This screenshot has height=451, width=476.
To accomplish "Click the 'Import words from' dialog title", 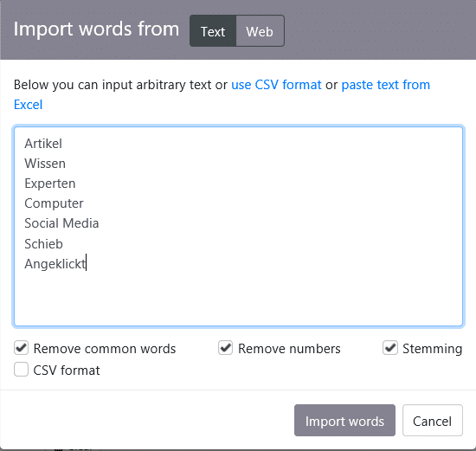I will pos(96,29).
